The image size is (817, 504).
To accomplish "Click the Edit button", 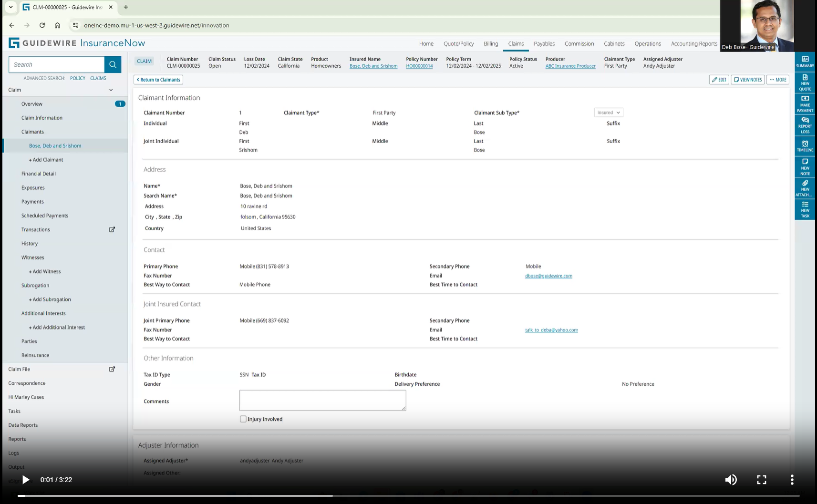I will click(x=719, y=80).
